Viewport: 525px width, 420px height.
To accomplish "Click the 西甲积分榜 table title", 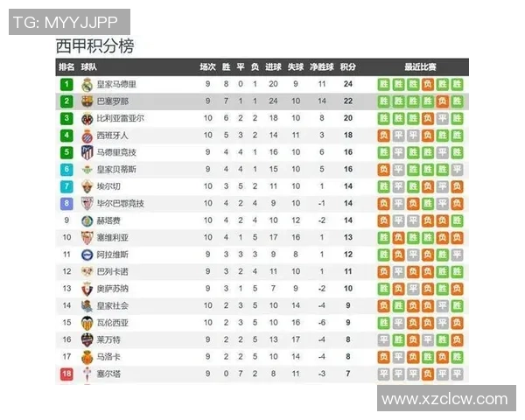I will coord(95,45).
